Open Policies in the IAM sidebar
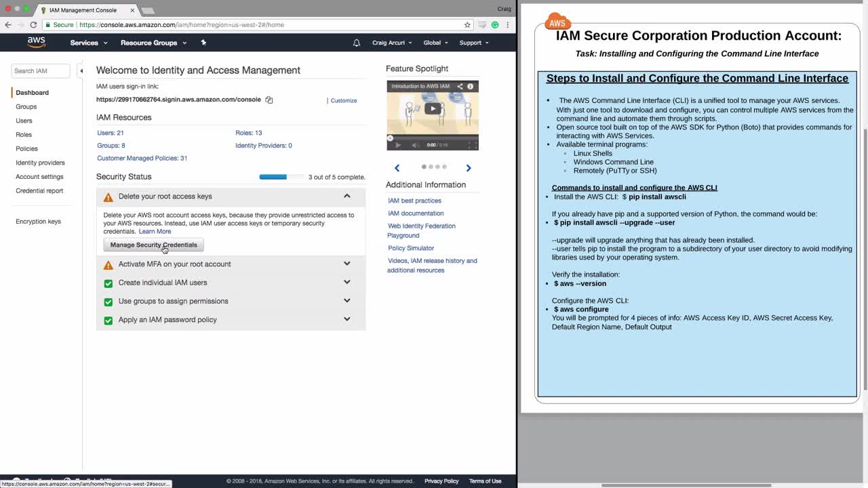Viewport: 868px width, 488px height. tap(26, 149)
